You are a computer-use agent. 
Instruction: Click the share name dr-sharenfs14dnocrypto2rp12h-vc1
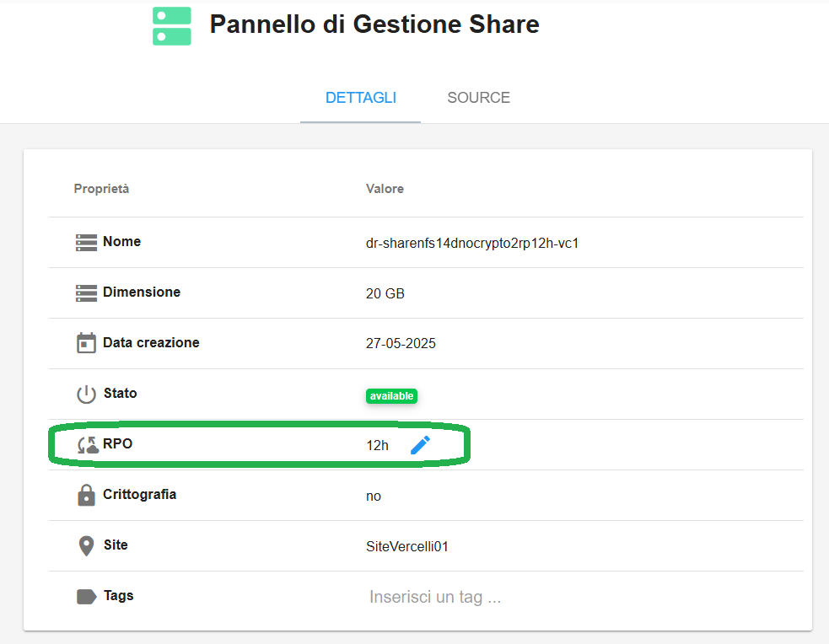[472, 243]
